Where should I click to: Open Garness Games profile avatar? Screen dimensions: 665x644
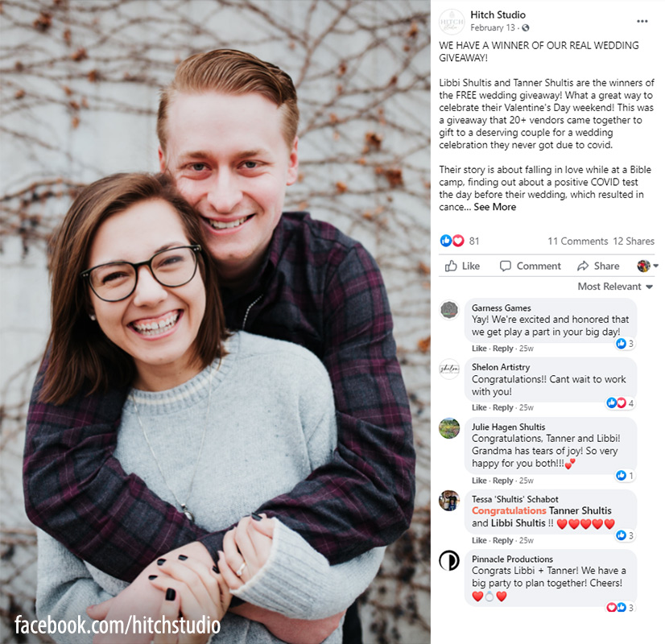449,309
